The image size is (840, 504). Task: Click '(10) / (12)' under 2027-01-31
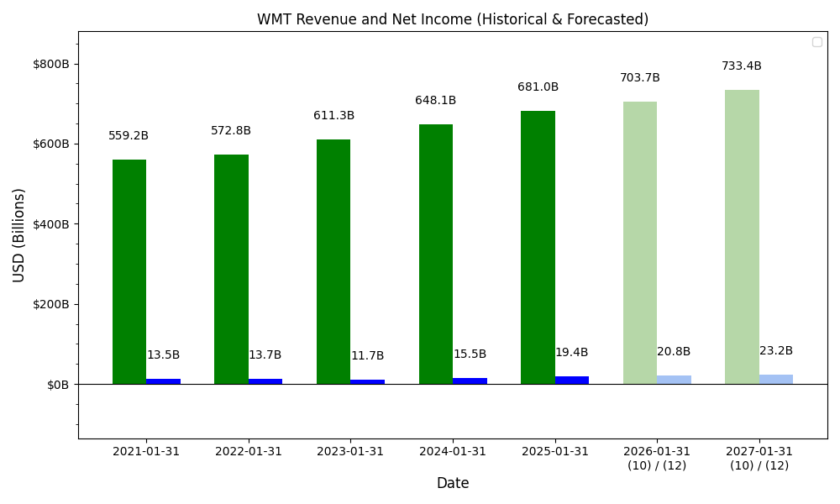pyautogui.click(x=759, y=465)
